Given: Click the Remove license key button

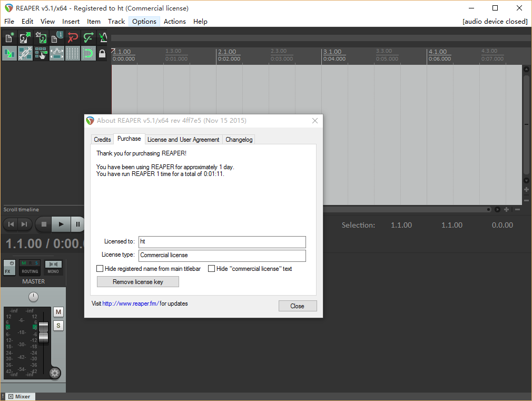Looking at the screenshot, I should coord(138,282).
